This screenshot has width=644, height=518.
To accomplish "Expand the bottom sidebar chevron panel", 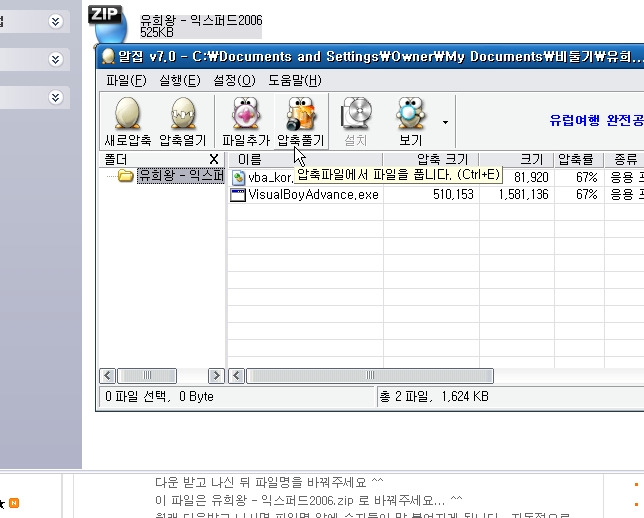I will pos(55,97).
